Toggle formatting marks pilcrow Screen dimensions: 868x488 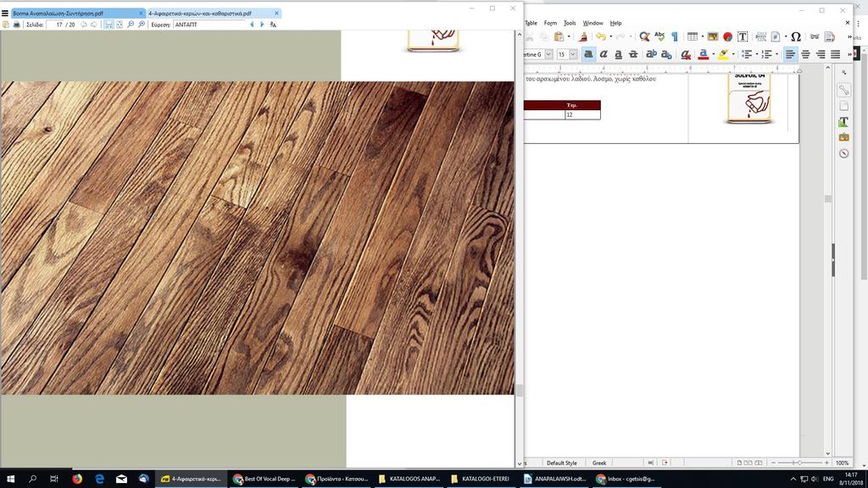coord(674,36)
